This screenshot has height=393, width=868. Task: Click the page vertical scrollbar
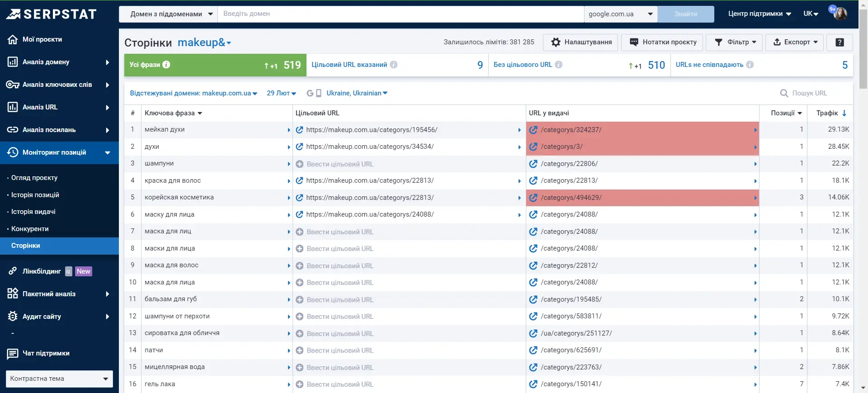863,50
